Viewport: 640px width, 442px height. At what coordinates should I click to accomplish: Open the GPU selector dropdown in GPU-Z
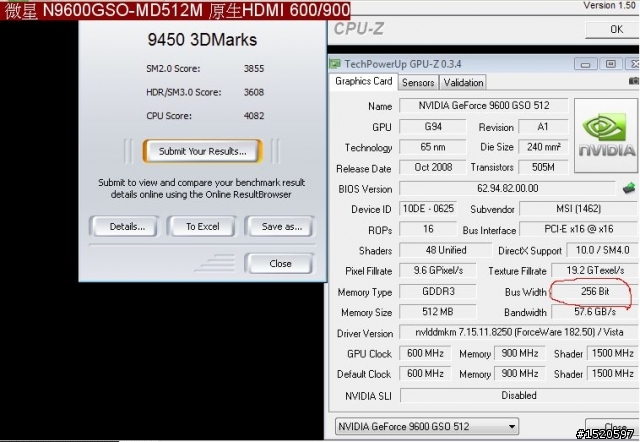tap(427, 426)
